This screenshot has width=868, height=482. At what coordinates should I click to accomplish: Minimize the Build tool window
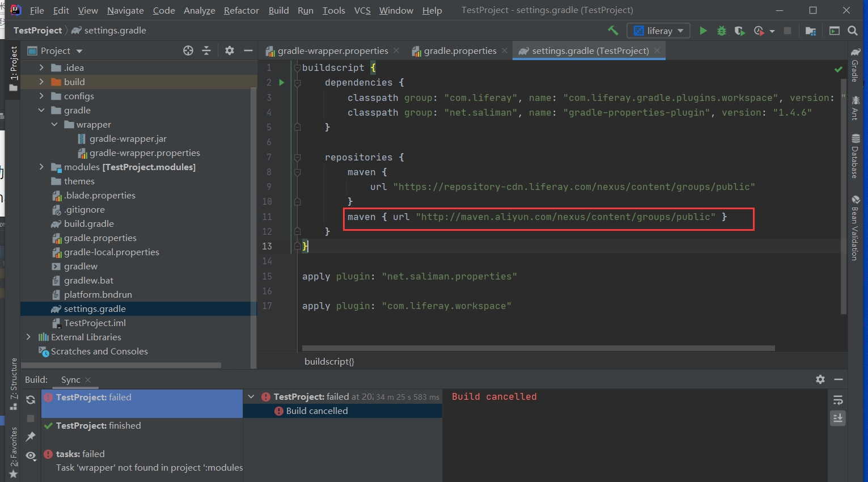pos(839,379)
